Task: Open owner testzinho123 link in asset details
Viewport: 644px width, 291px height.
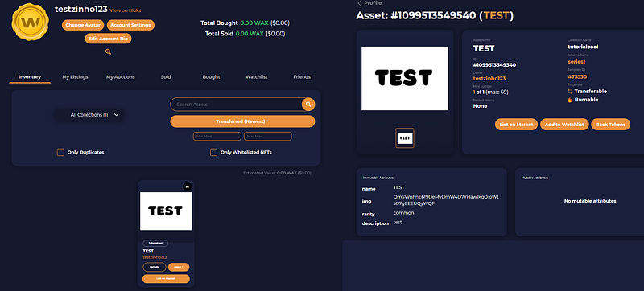Action: 489,78
